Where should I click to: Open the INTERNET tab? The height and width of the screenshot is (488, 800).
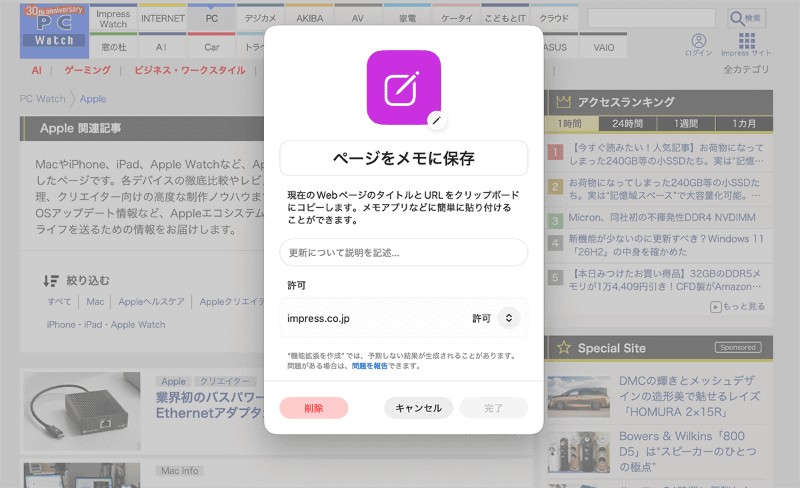(x=163, y=19)
